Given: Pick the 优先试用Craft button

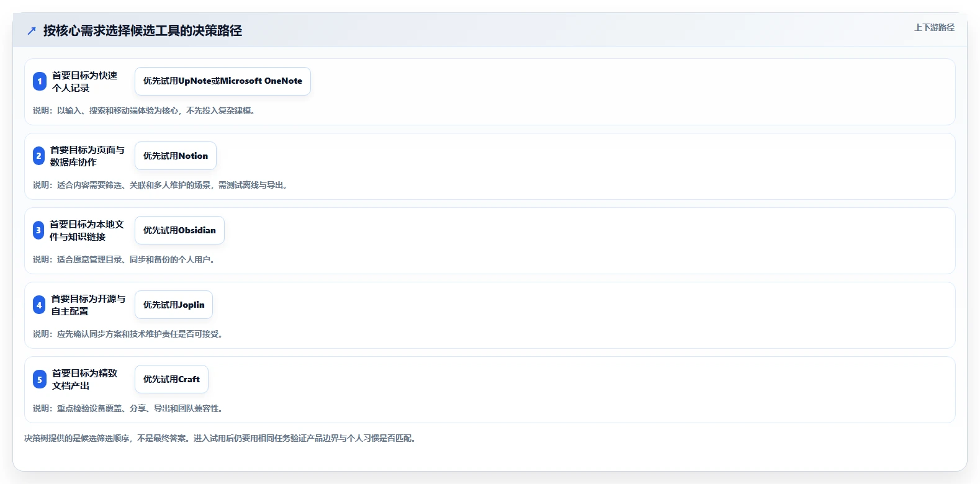Looking at the screenshot, I should [x=171, y=379].
